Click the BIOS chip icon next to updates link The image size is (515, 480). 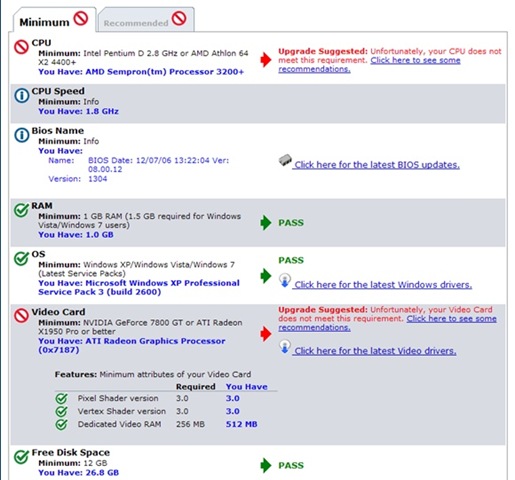click(285, 160)
